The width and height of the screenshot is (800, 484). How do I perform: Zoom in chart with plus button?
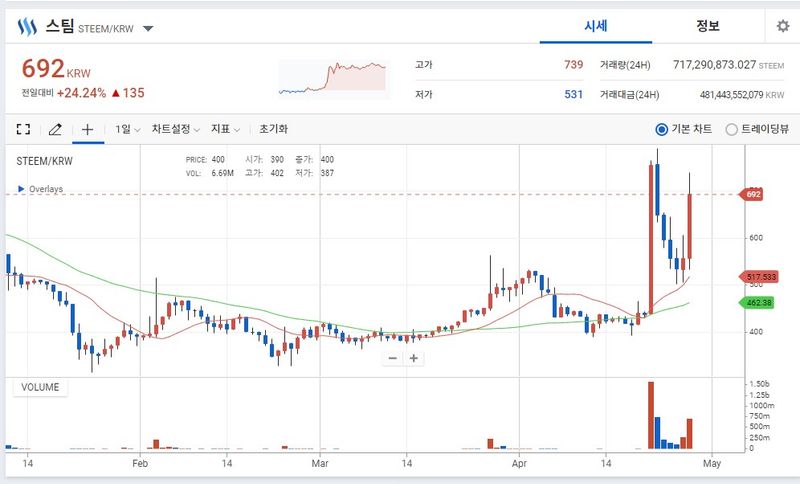tap(414, 359)
